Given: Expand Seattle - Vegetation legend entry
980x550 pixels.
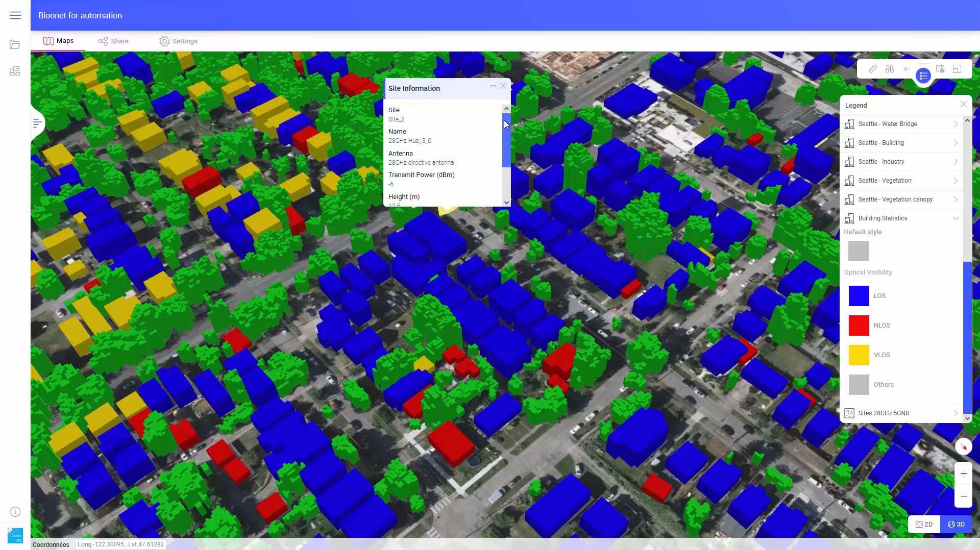Looking at the screenshot, I should [955, 181].
